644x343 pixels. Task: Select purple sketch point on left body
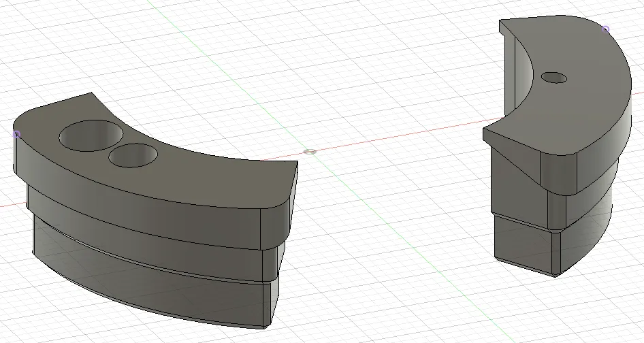coord(16,134)
